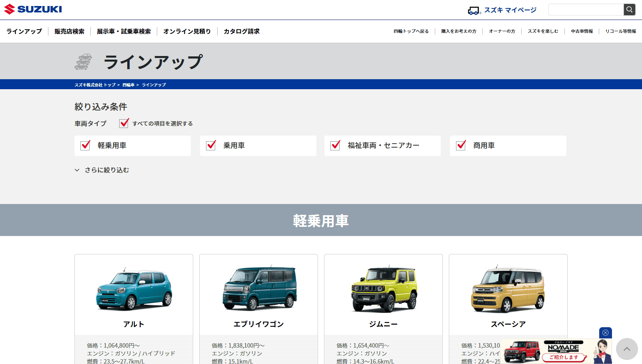Open 展示車・試乗車検索 menu item
Viewport: 642px width, 364px height.
[x=124, y=31]
